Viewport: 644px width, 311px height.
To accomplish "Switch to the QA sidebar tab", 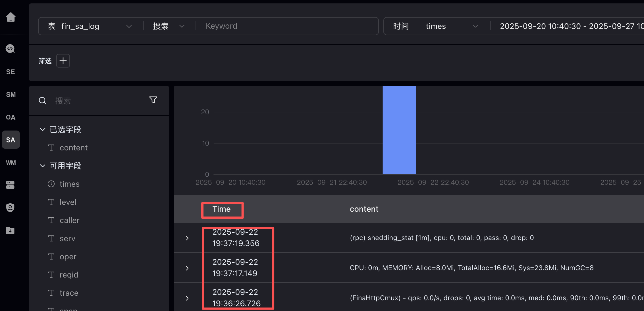I will (11, 117).
